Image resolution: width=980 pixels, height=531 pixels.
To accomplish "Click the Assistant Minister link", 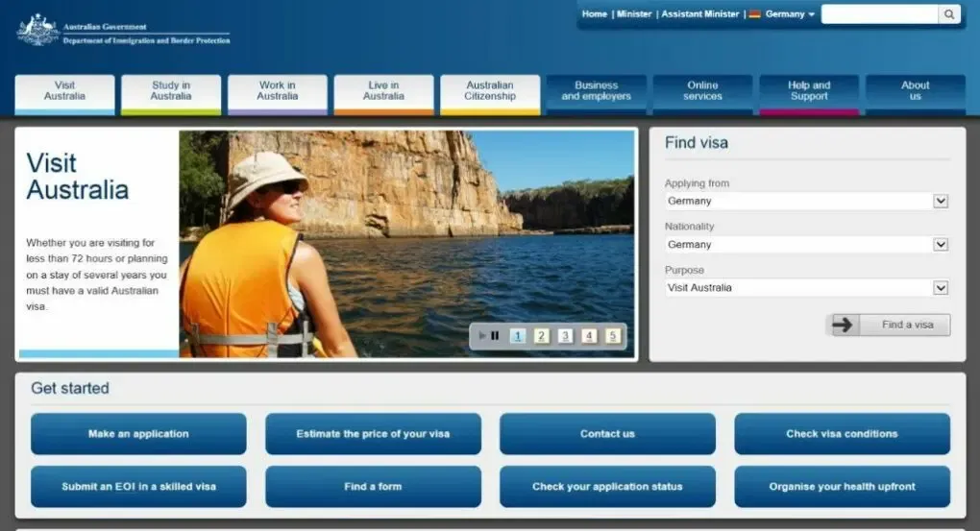I will 700,14.
